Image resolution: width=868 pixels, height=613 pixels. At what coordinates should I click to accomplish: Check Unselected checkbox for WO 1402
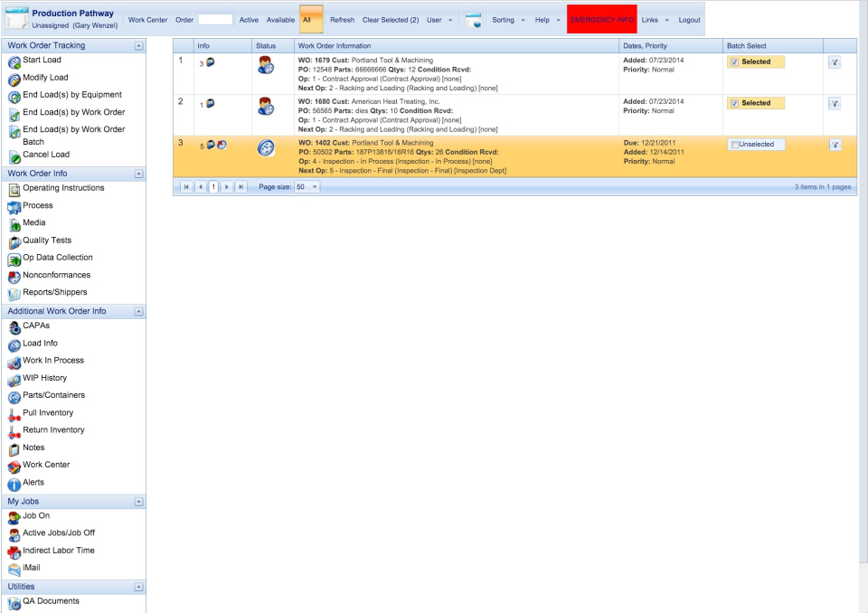(x=734, y=145)
